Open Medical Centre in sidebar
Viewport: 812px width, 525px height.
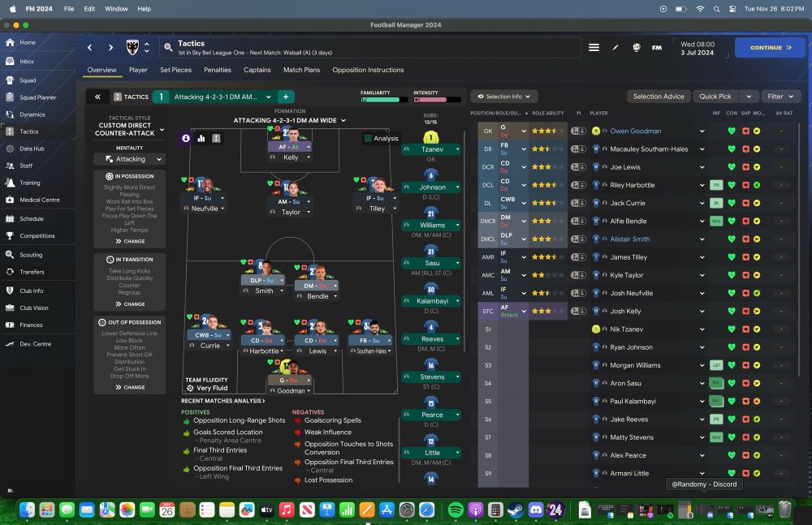click(x=39, y=200)
